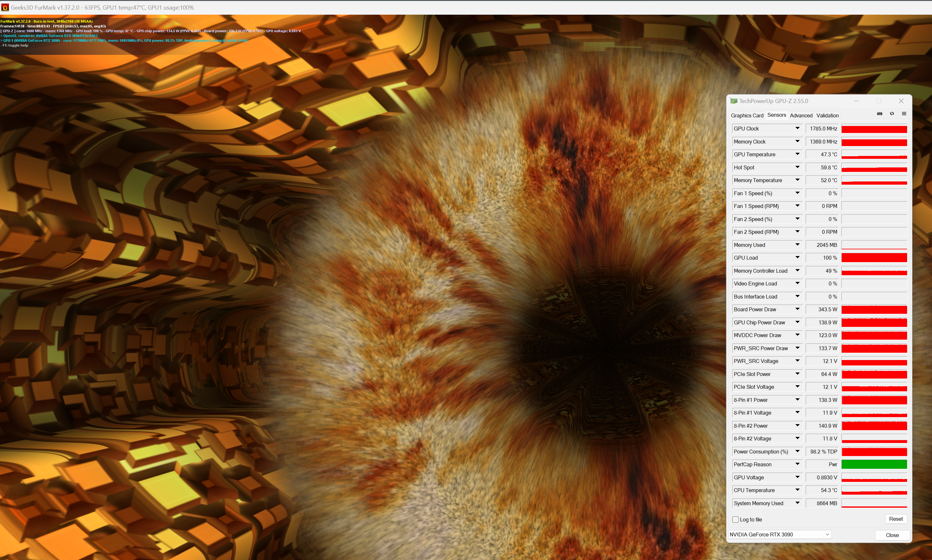Minimize the GPU-Z window
The image size is (932, 560).
pyautogui.click(x=856, y=101)
